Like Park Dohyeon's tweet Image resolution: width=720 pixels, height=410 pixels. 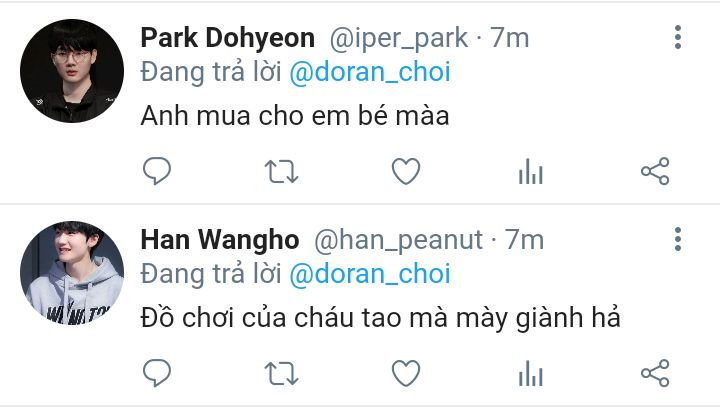(406, 171)
